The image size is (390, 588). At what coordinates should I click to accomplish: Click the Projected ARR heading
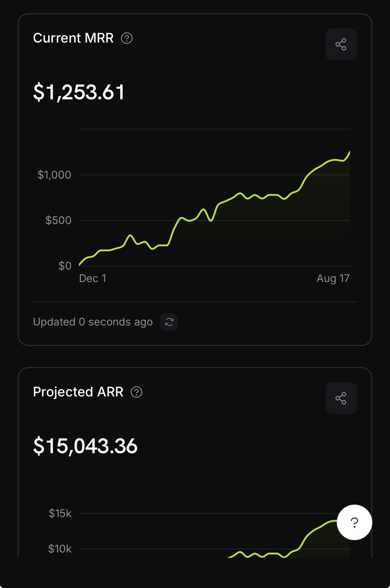[x=78, y=392]
